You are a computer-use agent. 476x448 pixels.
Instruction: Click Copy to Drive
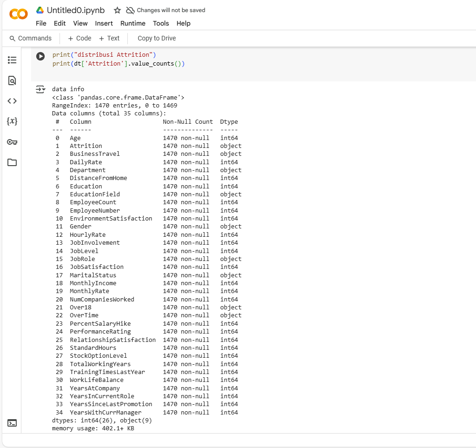tap(156, 38)
